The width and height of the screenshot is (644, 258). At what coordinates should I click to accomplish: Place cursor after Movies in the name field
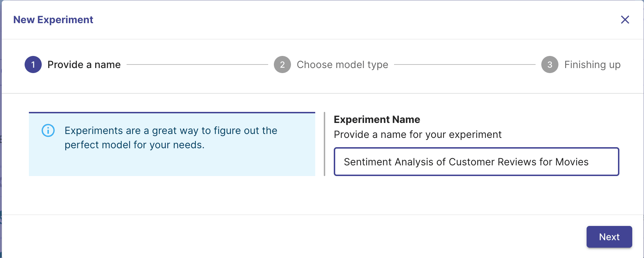589,162
